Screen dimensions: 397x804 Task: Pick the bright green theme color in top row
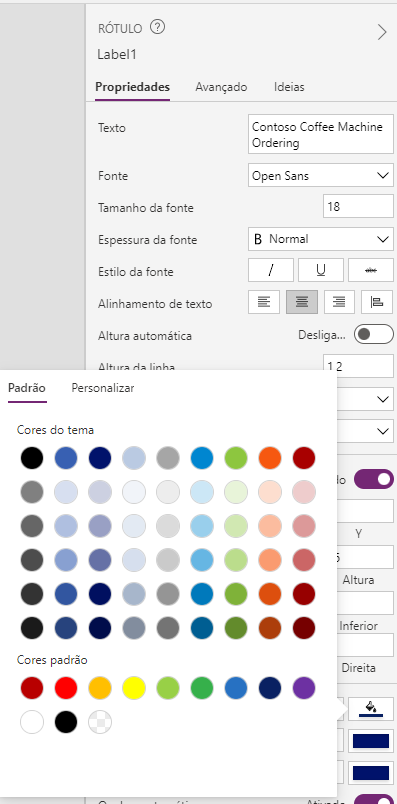[x=236, y=457]
